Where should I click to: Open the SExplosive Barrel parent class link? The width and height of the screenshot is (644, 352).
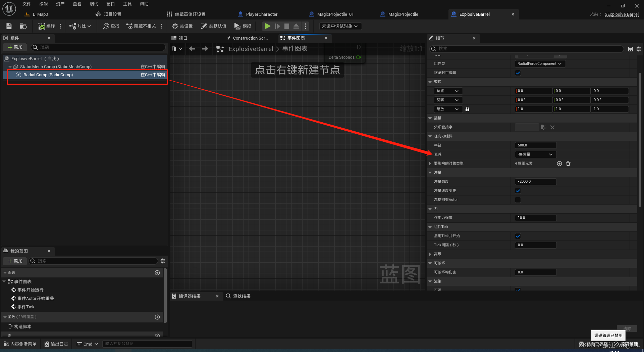pyautogui.click(x=622, y=14)
